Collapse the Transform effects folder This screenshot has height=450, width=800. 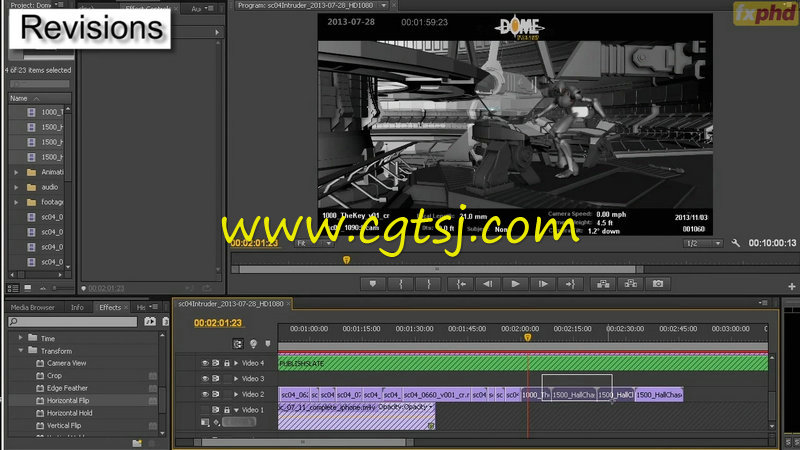(x=20, y=351)
